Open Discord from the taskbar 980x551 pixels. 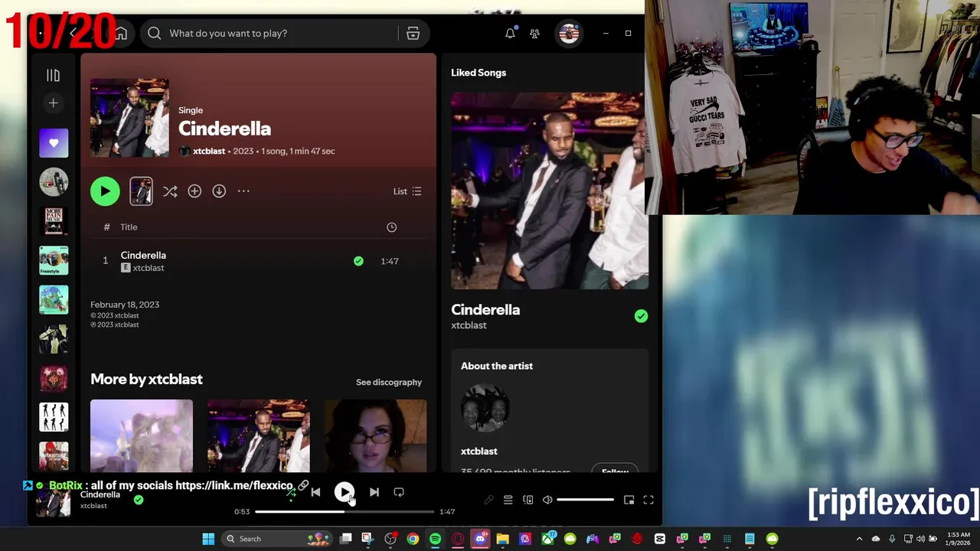[x=480, y=539]
